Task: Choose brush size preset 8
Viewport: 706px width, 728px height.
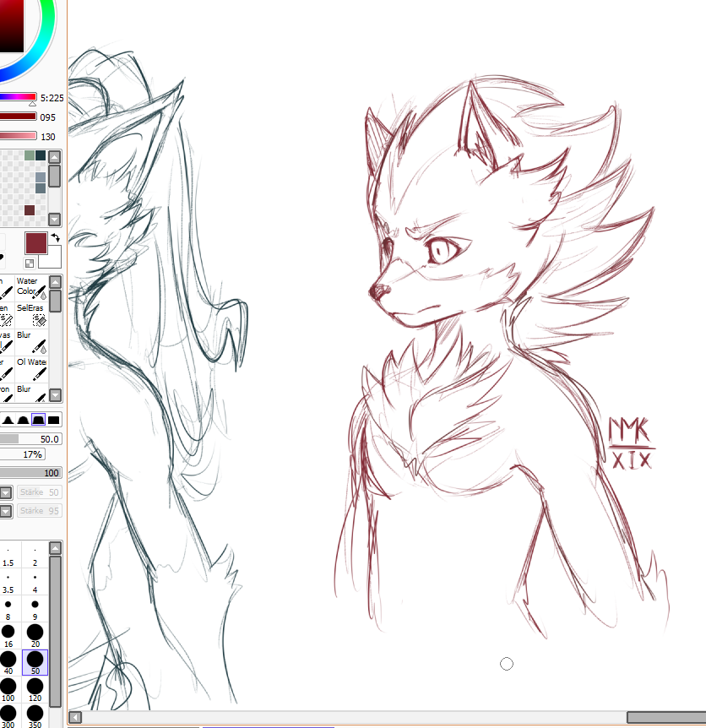Action: [8, 610]
